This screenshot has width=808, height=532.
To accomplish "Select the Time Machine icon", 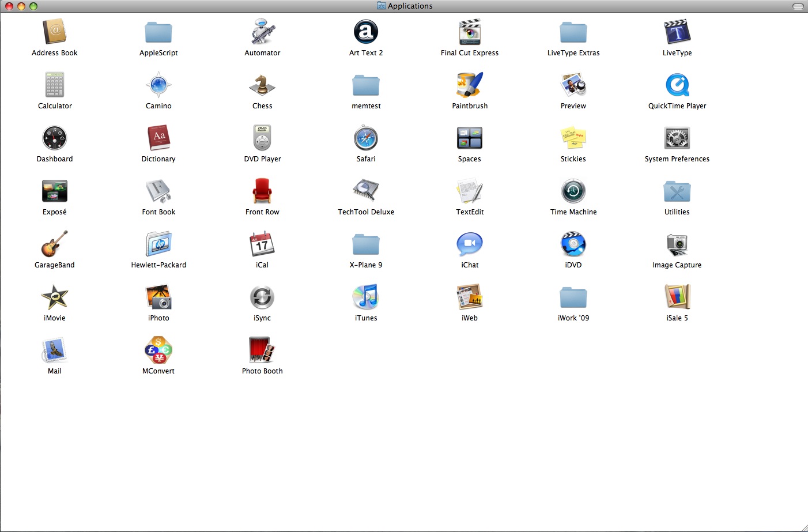I will coord(573,191).
